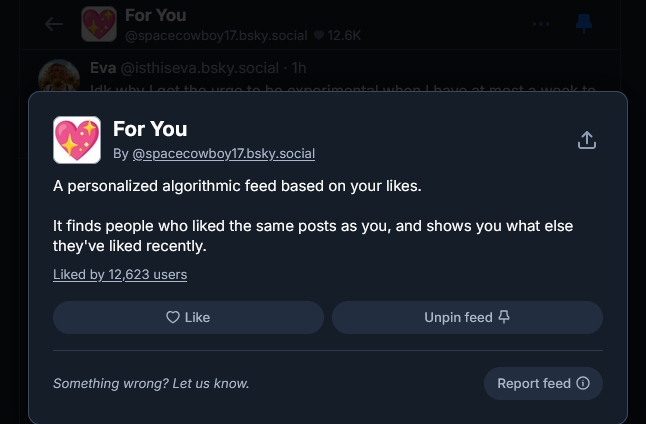The height and width of the screenshot is (424, 646).
Task: Click the 12.6K likes count in header
Action: tap(337, 36)
